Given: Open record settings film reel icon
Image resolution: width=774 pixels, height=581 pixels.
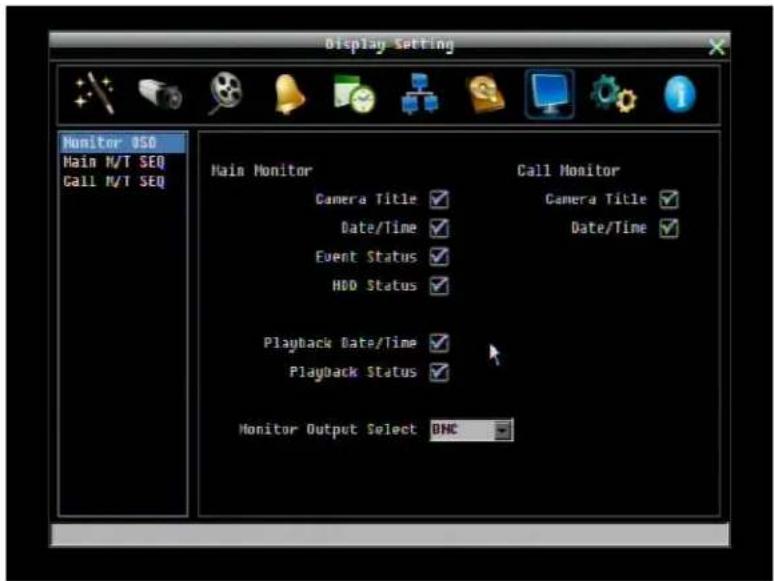Looking at the screenshot, I should (225, 93).
